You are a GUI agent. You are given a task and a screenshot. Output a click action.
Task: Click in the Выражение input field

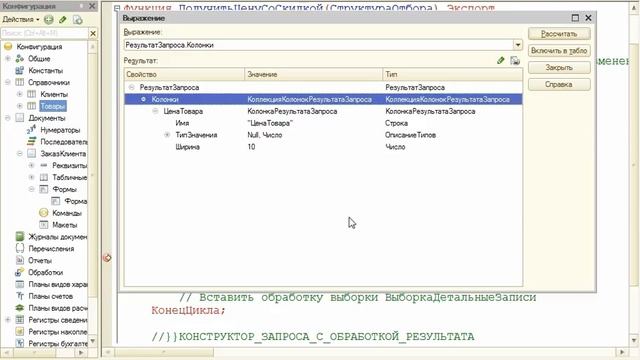(x=318, y=45)
